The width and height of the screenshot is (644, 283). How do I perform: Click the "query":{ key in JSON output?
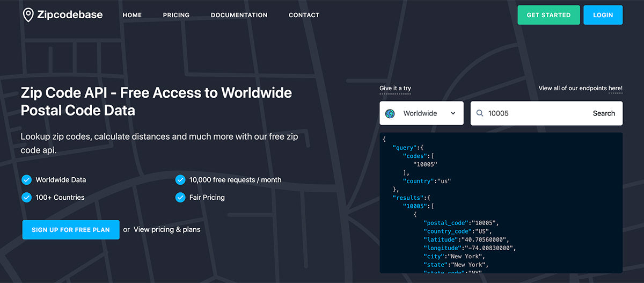click(x=407, y=148)
